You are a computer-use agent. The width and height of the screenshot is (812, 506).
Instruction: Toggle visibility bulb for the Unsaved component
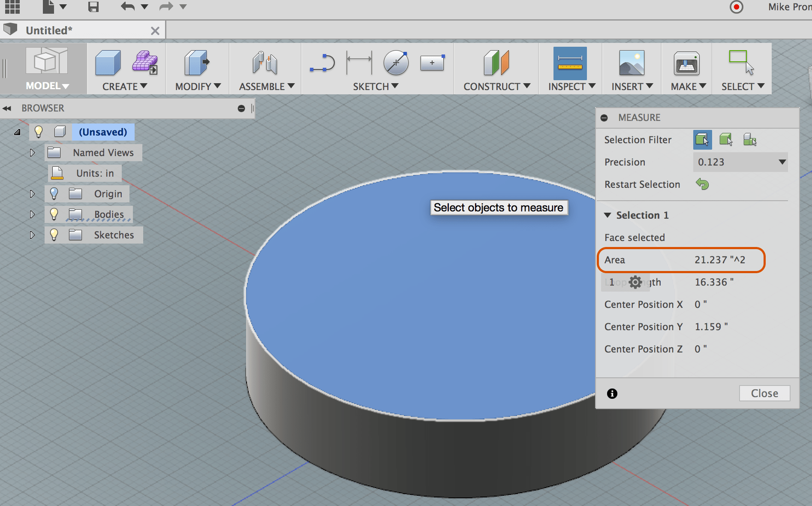pos(39,132)
